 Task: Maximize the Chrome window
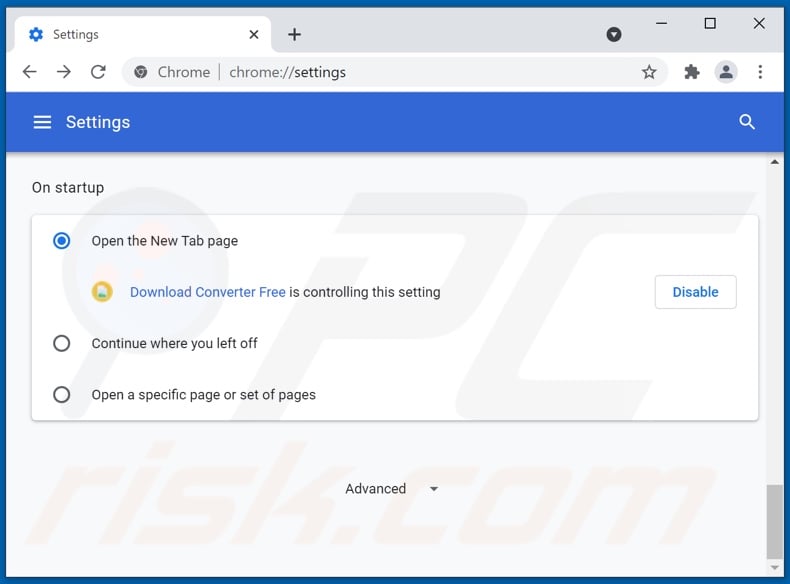pos(710,23)
